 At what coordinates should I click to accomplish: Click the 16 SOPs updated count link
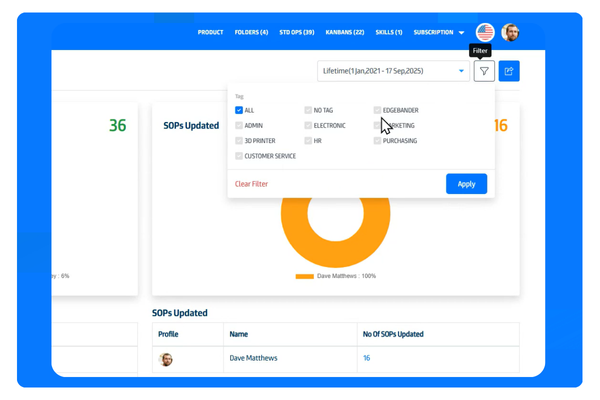(x=367, y=358)
